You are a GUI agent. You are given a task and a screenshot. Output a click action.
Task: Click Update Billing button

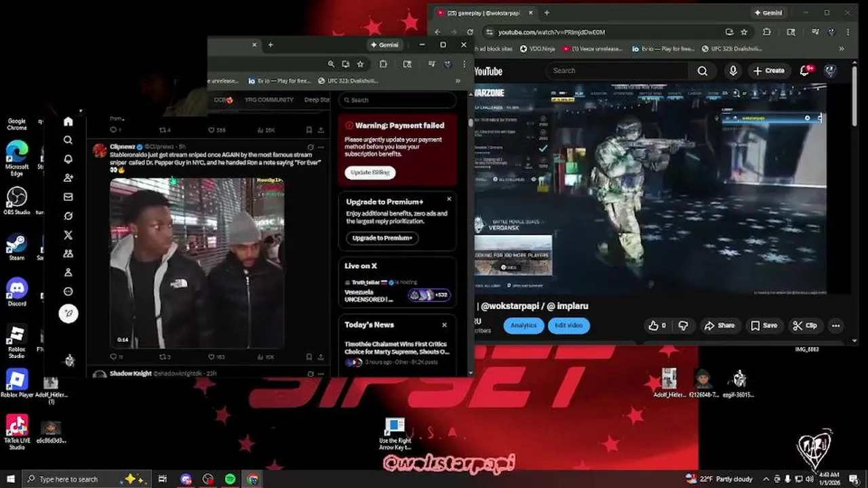pos(370,172)
